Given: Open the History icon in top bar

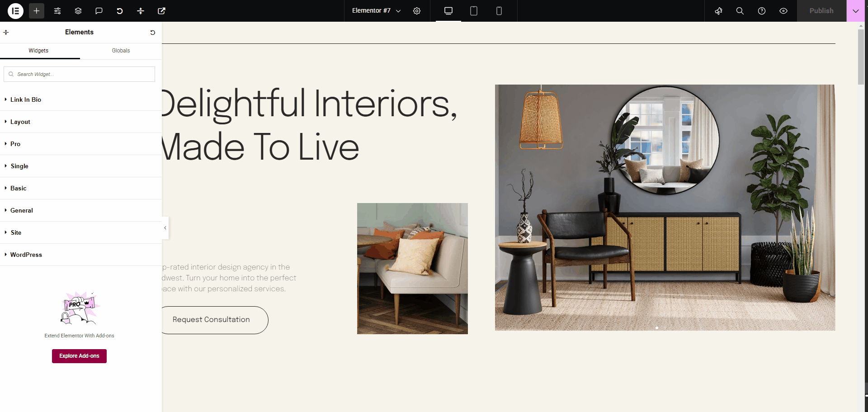Looking at the screenshot, I should click(x=120, y=11).
